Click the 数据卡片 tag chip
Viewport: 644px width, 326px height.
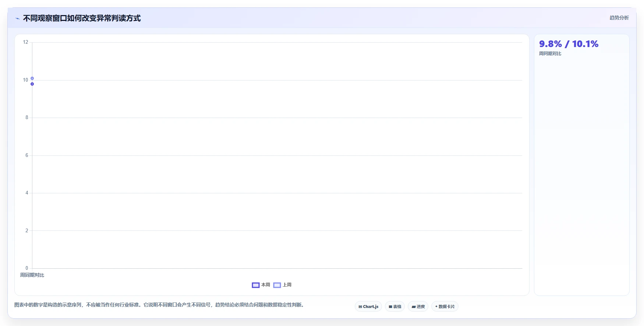[445, 307]
